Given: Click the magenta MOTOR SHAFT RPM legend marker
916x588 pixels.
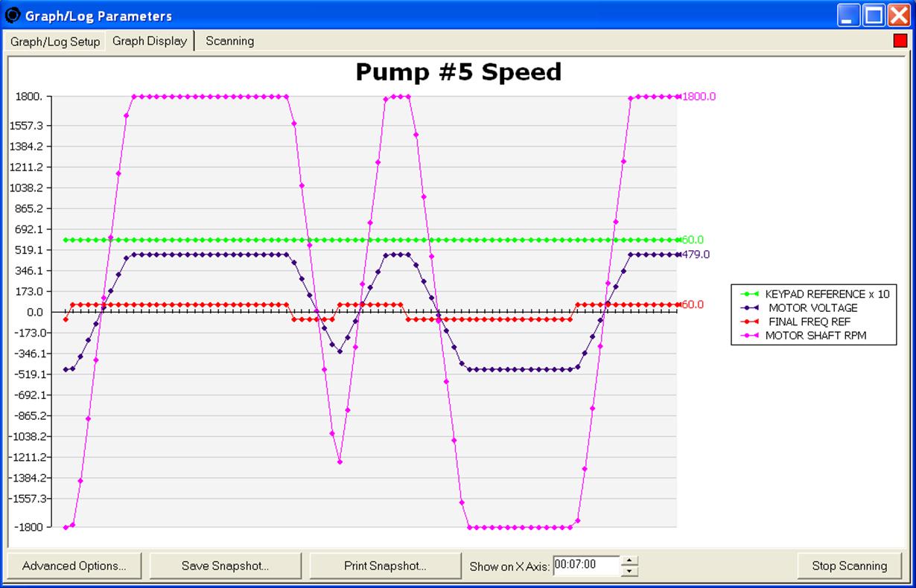Looking at the screenshot, I should [750, 336].
